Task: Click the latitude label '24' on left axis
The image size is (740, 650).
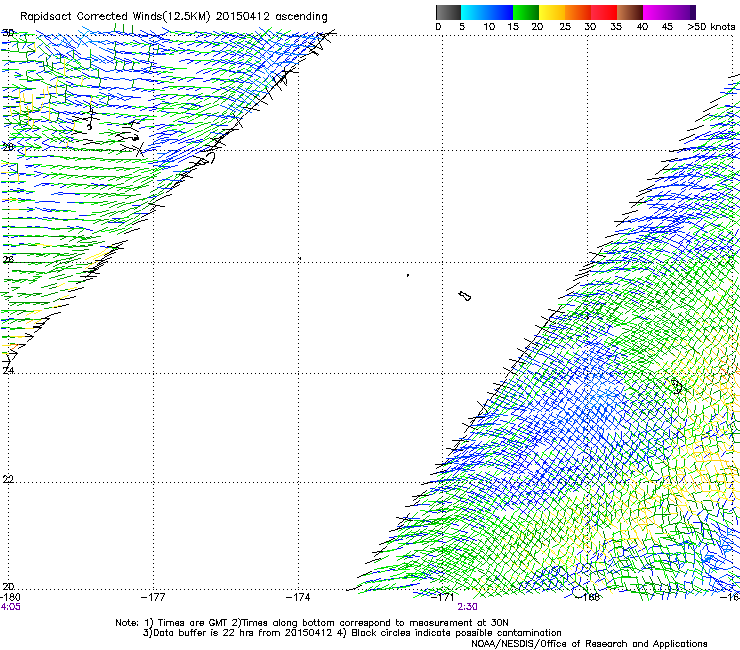Action: [8, 371]
